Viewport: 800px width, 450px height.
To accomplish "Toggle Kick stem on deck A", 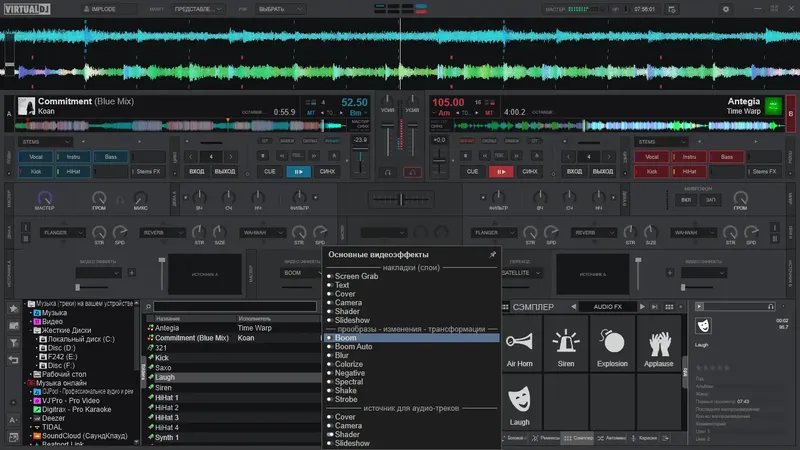I will [36, 171].
